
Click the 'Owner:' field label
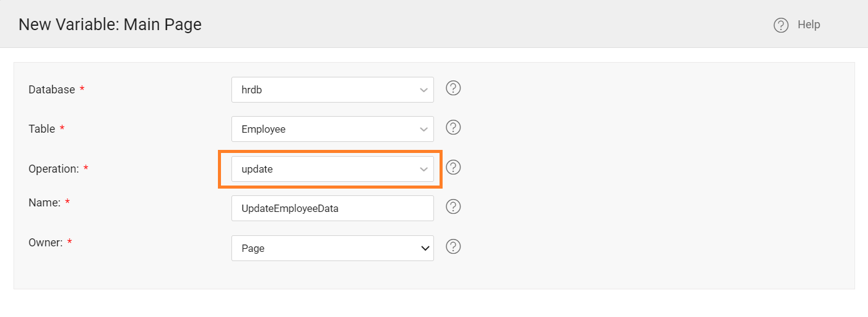(x=45, y=243)
